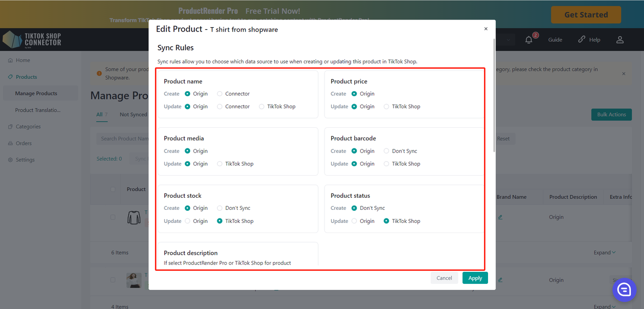Screen dimensions: 644x309
Task: Click the edit pencil beside Brand Name
Action: tap(500, 217)
